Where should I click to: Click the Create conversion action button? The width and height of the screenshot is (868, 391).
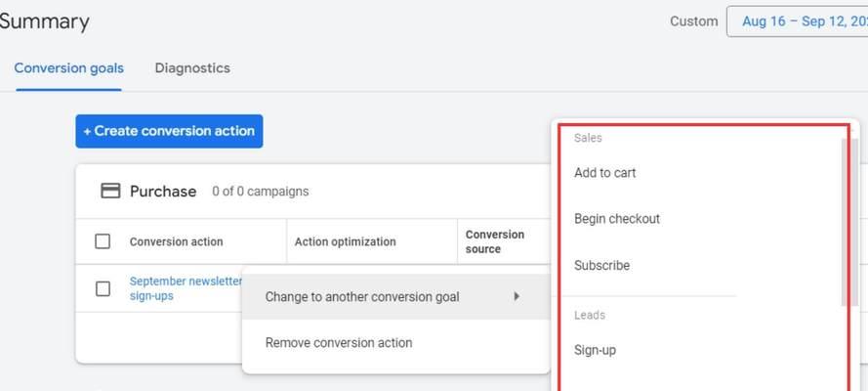tap(169, 131)
